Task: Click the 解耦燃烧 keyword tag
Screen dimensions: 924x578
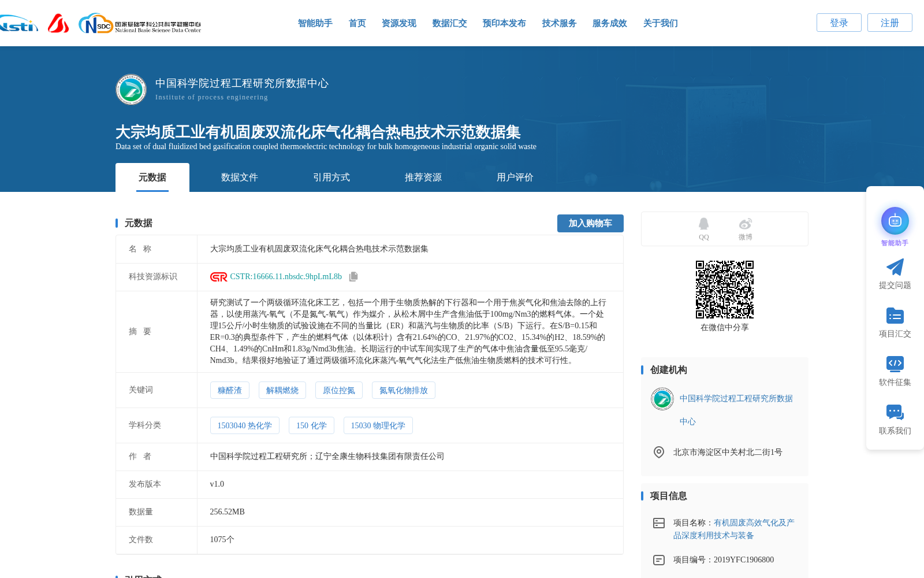Action: click(x=282, y=390)
